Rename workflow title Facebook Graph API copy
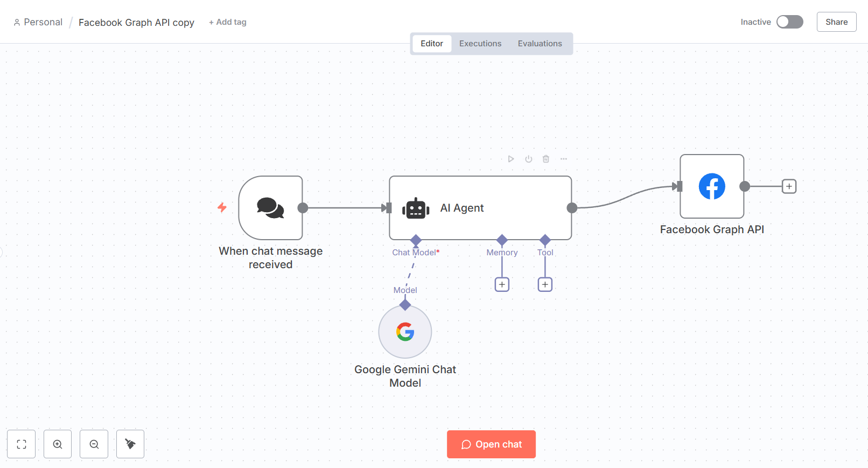 point(136,23)
